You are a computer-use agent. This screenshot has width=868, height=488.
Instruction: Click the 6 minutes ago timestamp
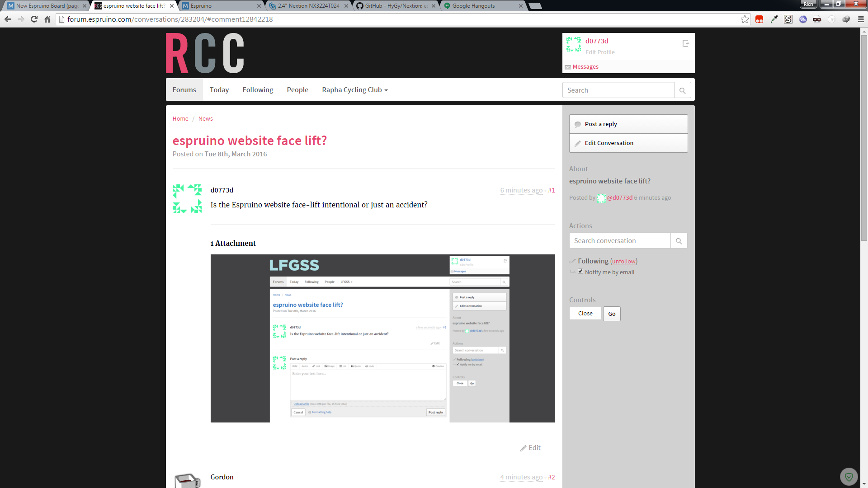point(521,190)
